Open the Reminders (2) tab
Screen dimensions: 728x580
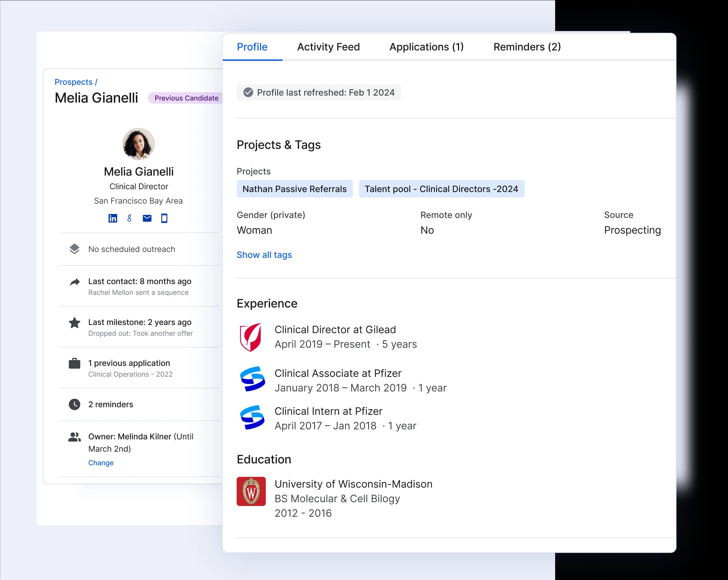527,47
